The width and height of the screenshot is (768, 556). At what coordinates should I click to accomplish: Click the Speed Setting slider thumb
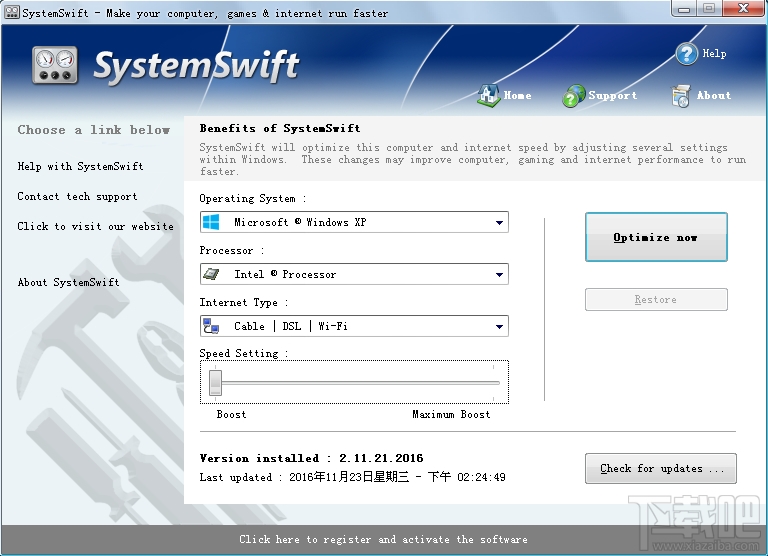(x=216, y=383)
